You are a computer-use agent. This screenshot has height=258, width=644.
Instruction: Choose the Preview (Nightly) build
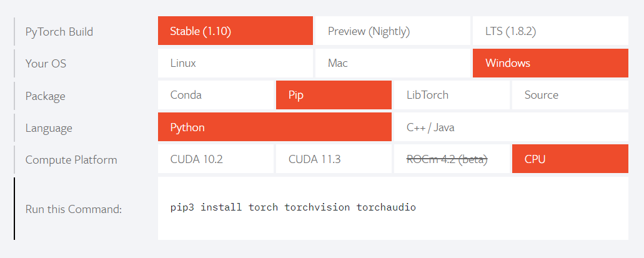393,31
